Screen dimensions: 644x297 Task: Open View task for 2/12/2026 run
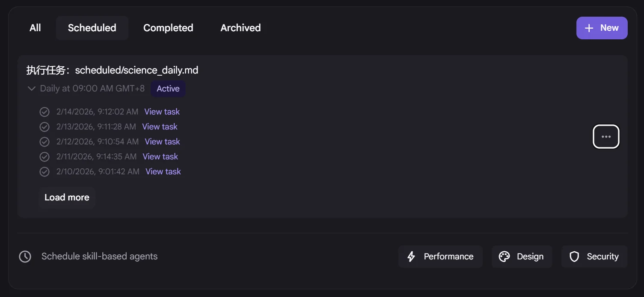click(162, 142)
